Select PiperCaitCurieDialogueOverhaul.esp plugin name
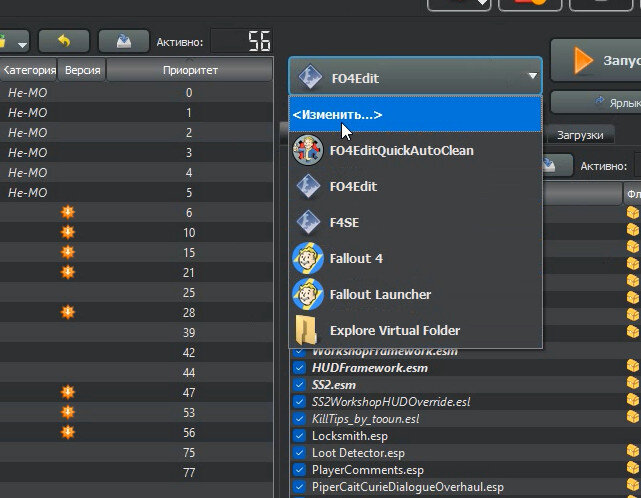 point(408,487)
